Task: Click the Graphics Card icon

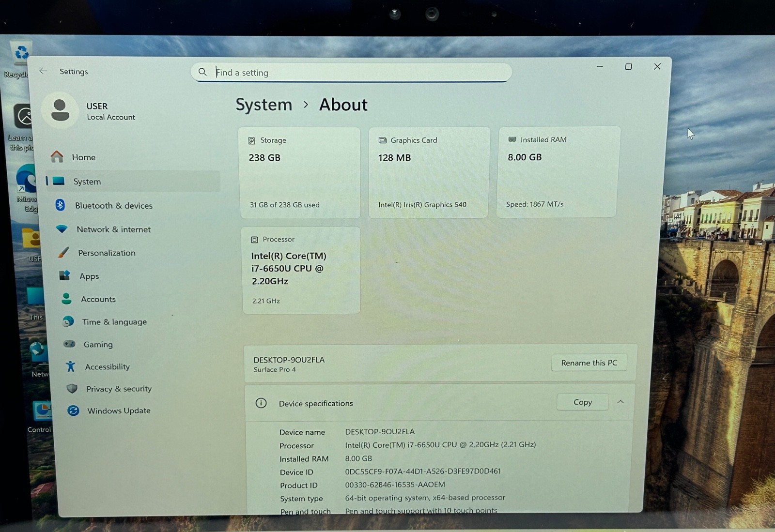Action: coord(382,140)
